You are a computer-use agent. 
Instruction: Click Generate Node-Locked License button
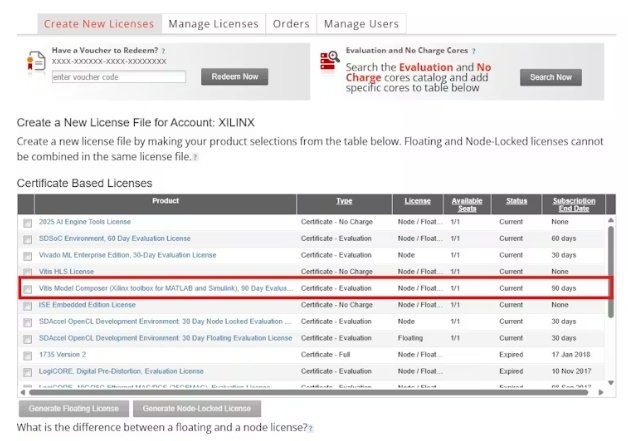pos(196,408)
